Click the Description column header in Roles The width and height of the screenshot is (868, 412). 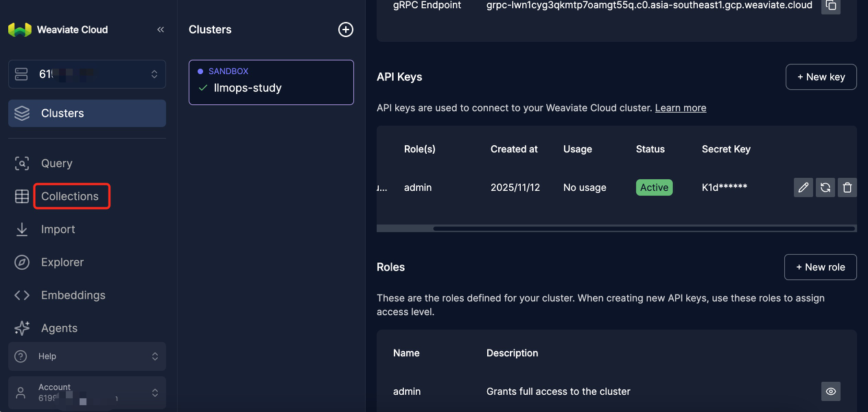513,353
